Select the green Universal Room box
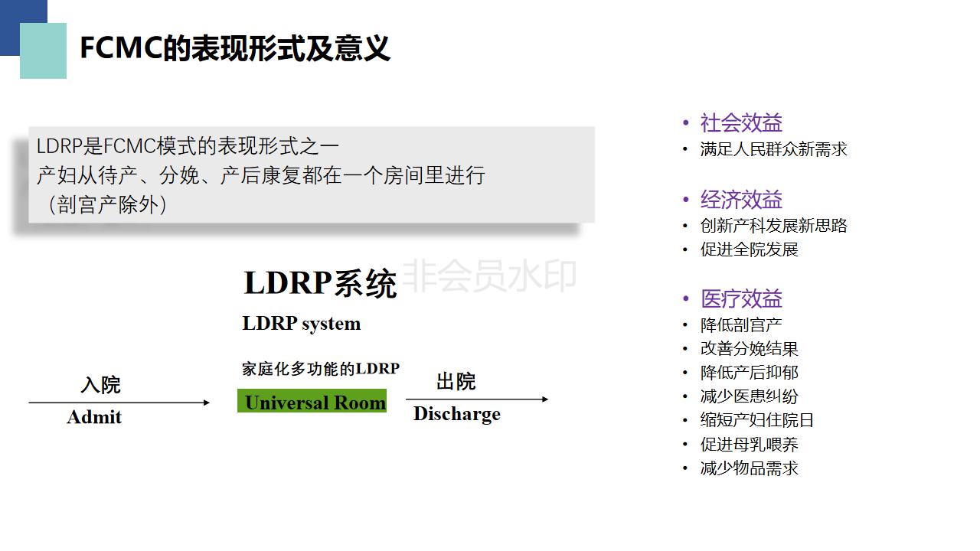980x551 pixels. pos(312,402)
